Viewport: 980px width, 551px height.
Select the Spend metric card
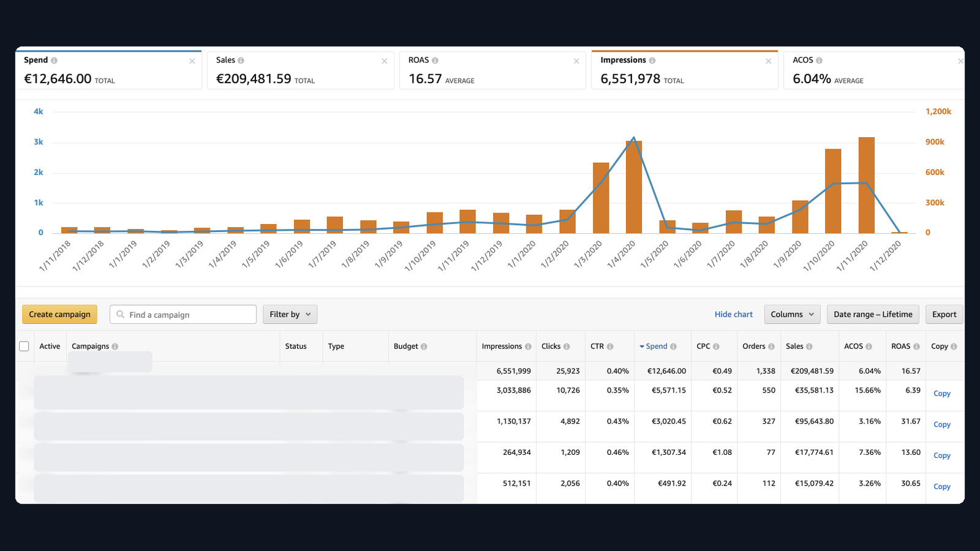(x=108, y=70)
